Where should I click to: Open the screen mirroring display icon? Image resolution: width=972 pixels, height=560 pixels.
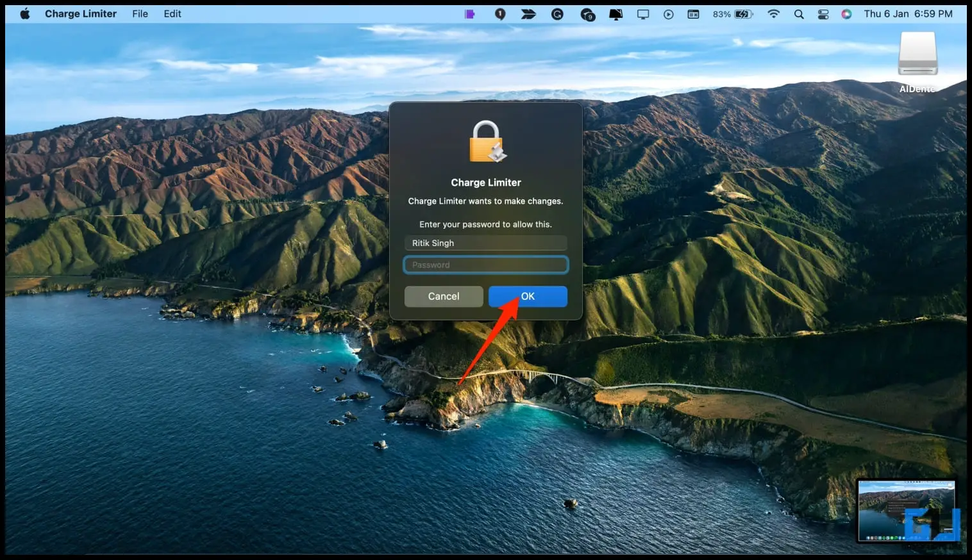(643, 14)
